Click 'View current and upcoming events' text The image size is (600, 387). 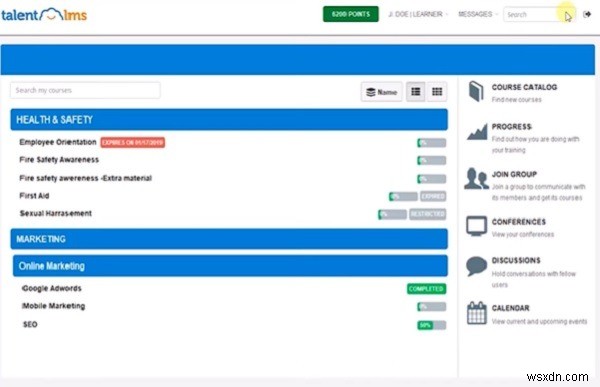[x=540, y=321]
